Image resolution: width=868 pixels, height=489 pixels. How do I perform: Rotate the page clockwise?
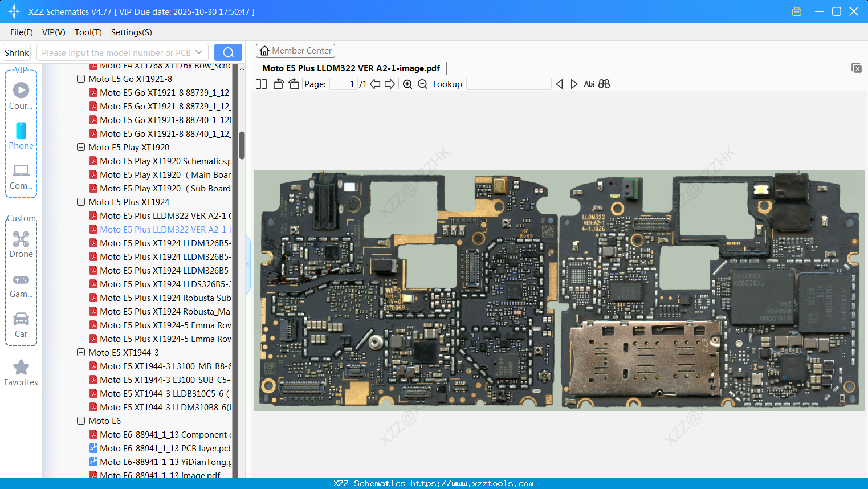click(x=294, y=84)
